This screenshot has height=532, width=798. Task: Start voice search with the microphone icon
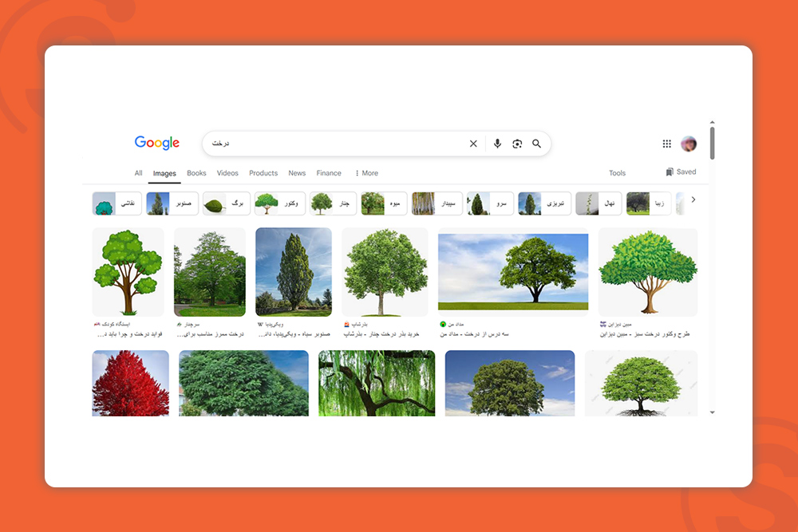point(497,144)
